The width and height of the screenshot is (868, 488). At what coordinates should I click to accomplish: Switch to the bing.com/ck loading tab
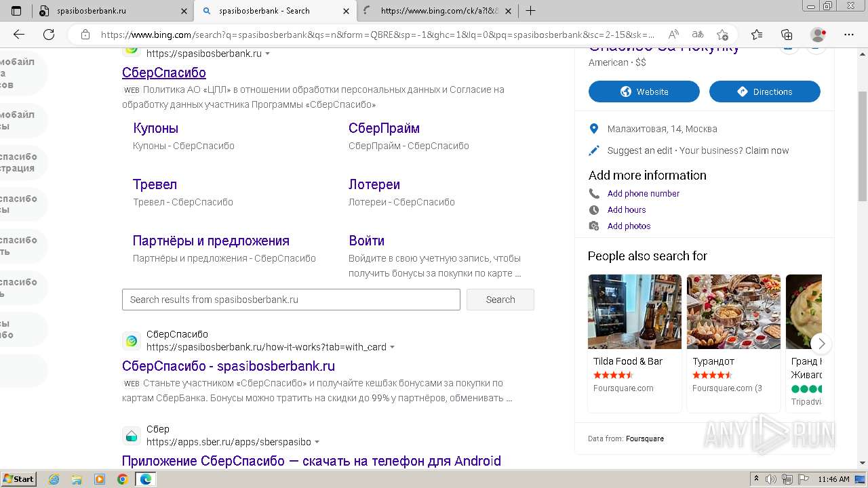(x=439, y=11)
